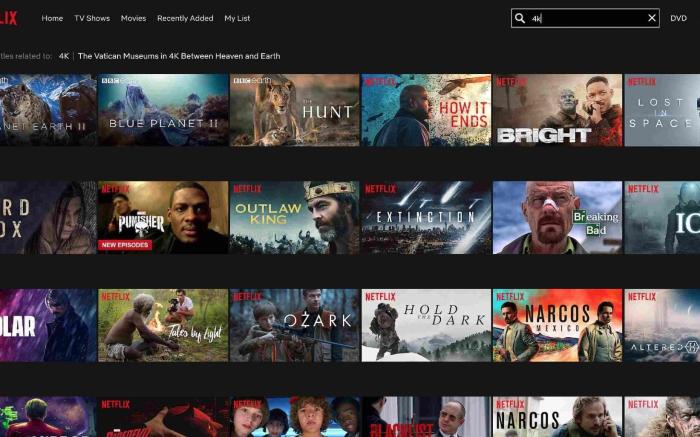This screenshot has height=437, width=700.
Task: Click the New Episodes badge on Punisher
Action: [125, 245]
